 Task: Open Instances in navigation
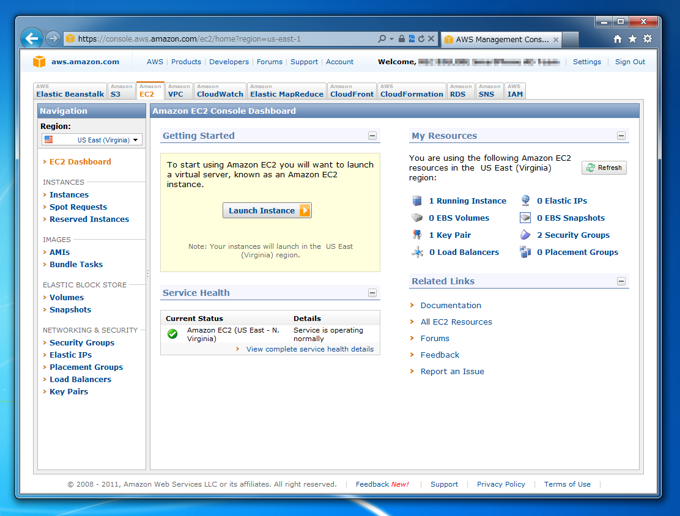coord(69,195)
